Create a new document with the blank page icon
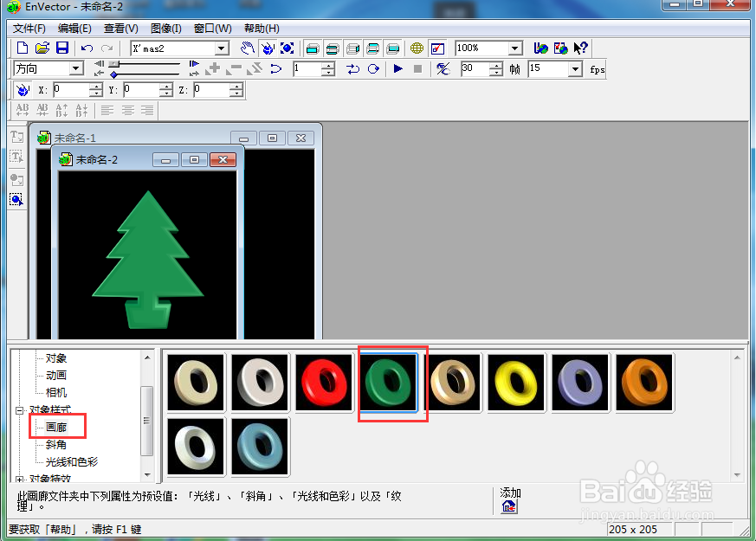 click(x=23, y=48)
